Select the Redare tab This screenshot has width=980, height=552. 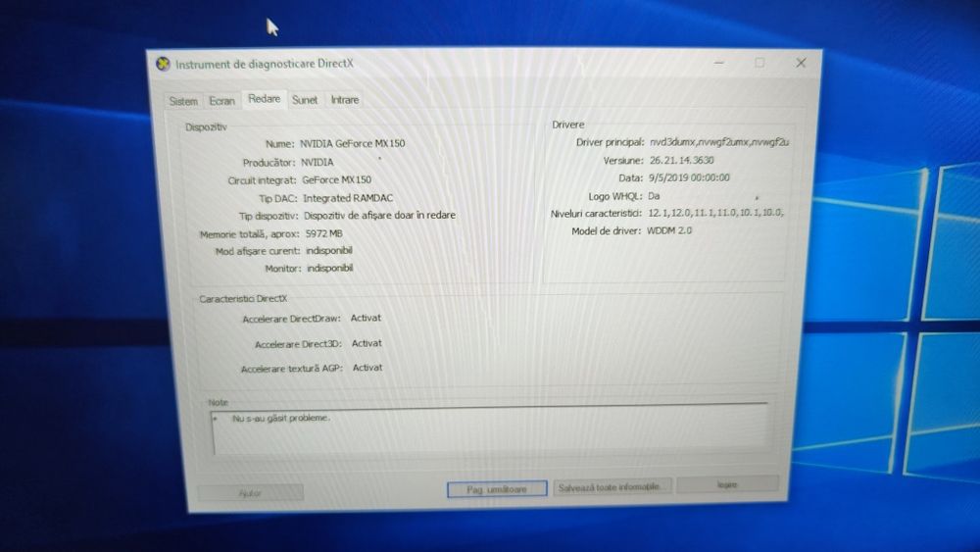click(264, 99)
